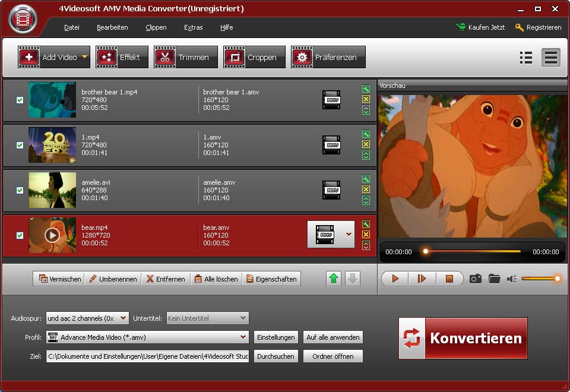This screenshot has width=570, height=392.
Task: Select the brother bear 1.mp4 thumbnail
Action: point(52,100)
